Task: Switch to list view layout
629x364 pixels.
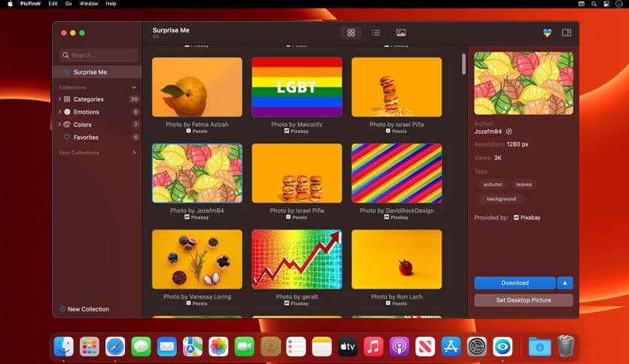Action: pyautogui.click(x=376, y=33)
